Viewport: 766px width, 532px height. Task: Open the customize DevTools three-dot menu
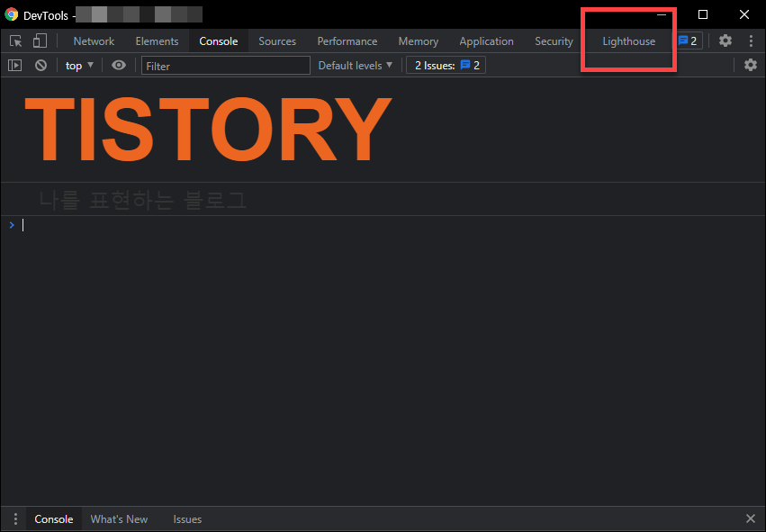click(x=751, y=41)
